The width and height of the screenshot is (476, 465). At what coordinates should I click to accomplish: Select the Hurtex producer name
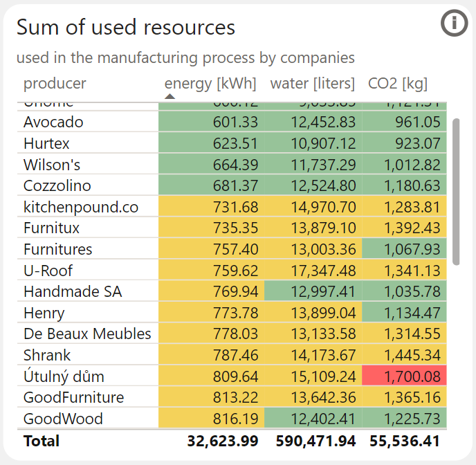coord(46,143)
